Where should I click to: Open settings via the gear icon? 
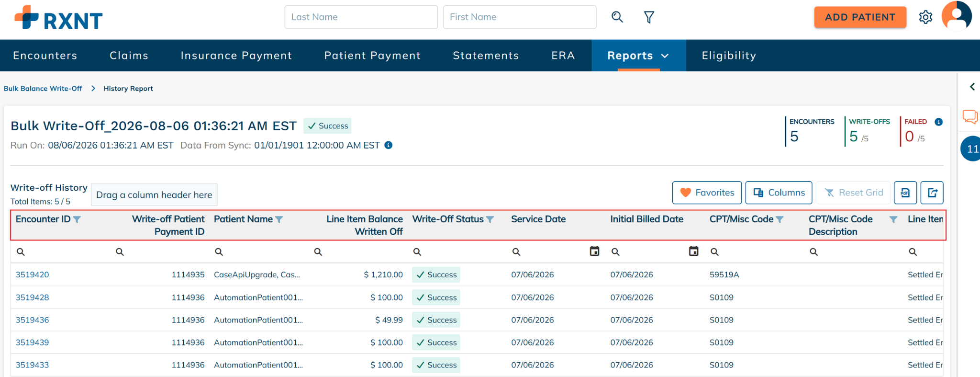coord(925,17)
